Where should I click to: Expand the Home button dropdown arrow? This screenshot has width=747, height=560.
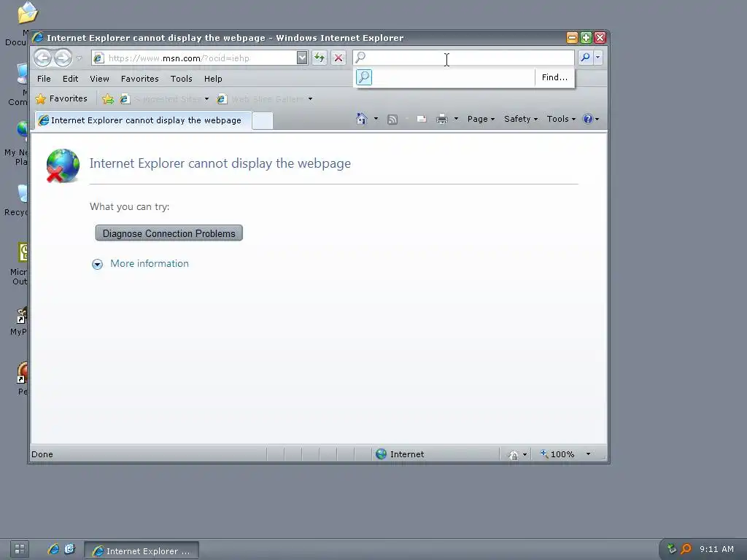click(x=376, y=119)
